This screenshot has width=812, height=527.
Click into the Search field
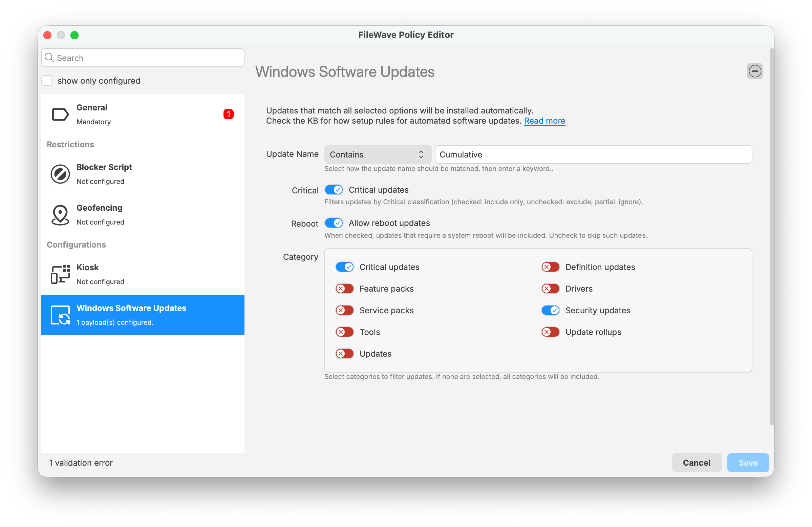click(x=143, y=58)
